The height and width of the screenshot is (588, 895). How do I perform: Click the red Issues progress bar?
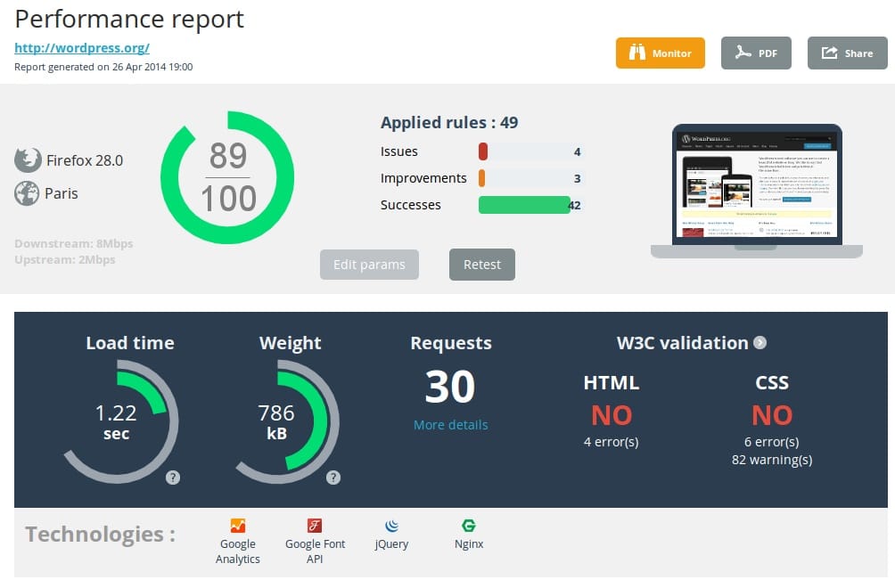484,151
